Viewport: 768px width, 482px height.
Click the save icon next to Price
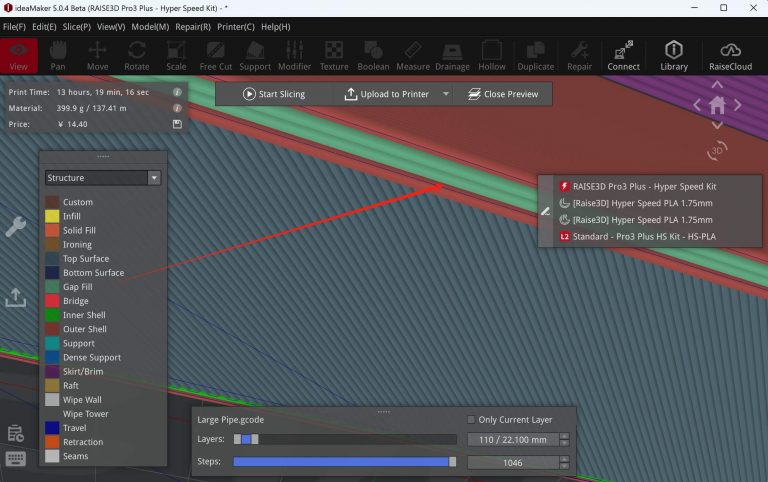point(177,124)
